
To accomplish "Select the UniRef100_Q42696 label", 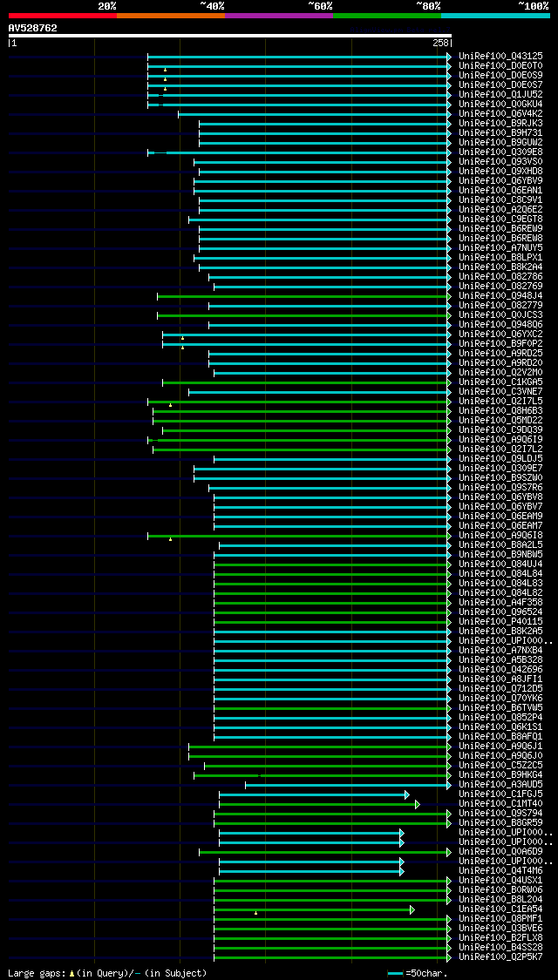I will coord(500,670).
